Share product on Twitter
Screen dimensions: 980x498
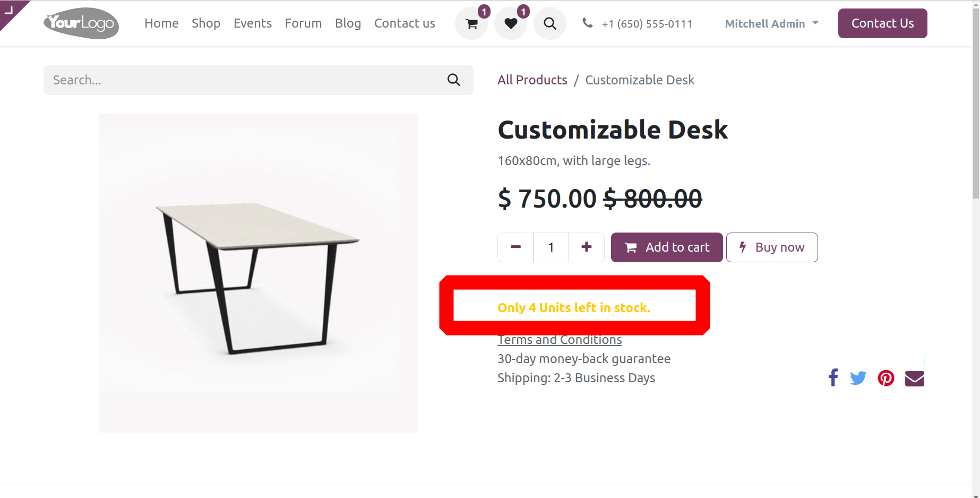point(858,378)
